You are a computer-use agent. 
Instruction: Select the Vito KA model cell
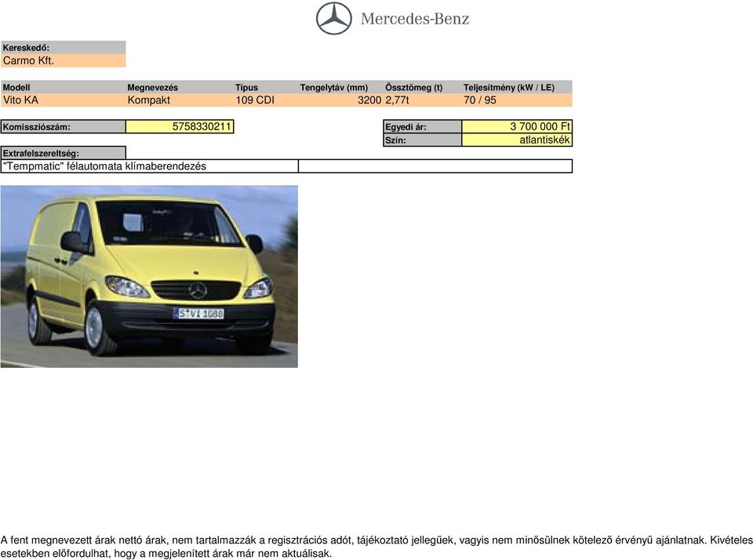pyautogui.click(x=20, y=100)
